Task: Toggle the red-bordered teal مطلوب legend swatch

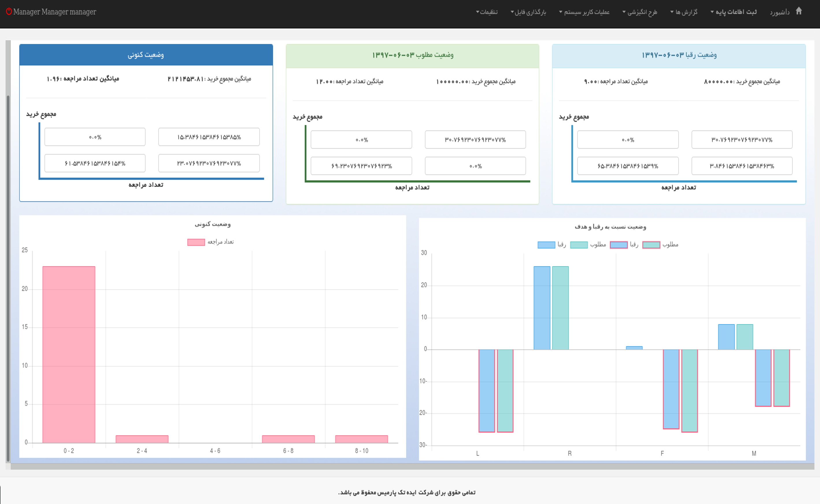Action: click(x=651, y=245)
